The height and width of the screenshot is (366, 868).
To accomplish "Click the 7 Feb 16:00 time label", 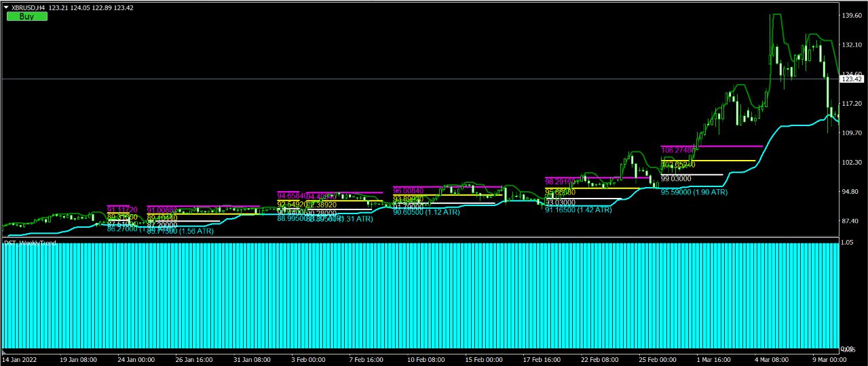I will (367, 360).
